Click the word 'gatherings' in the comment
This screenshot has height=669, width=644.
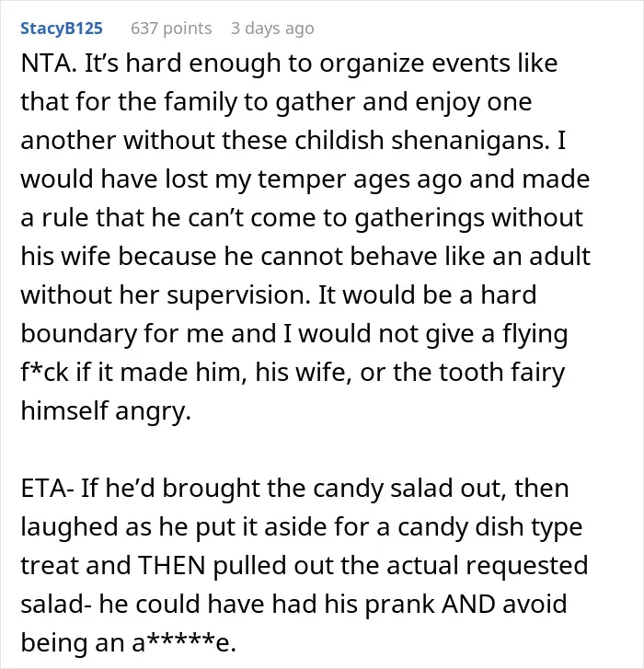(x=419, y=218)
